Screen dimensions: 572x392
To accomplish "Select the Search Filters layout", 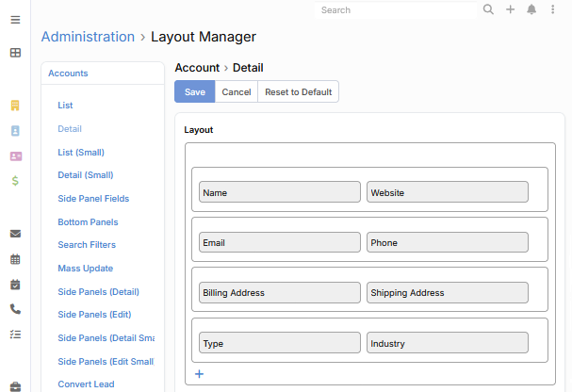I will point(86,245).
